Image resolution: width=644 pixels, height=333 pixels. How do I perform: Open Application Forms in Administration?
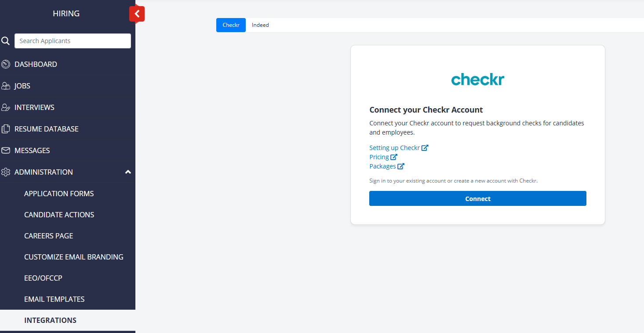[59, 194]
